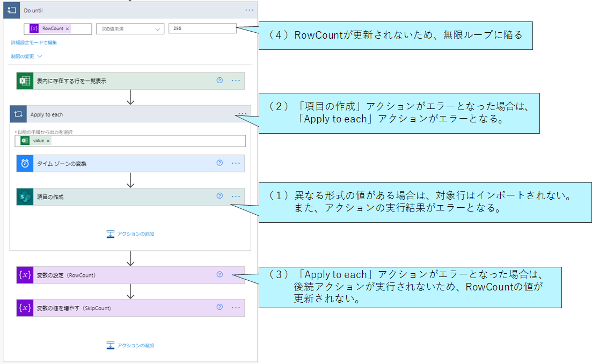Click the bottom アクションの追加 in Do until
This screenshot has width=592, height=364.
(x=130, y=346)
